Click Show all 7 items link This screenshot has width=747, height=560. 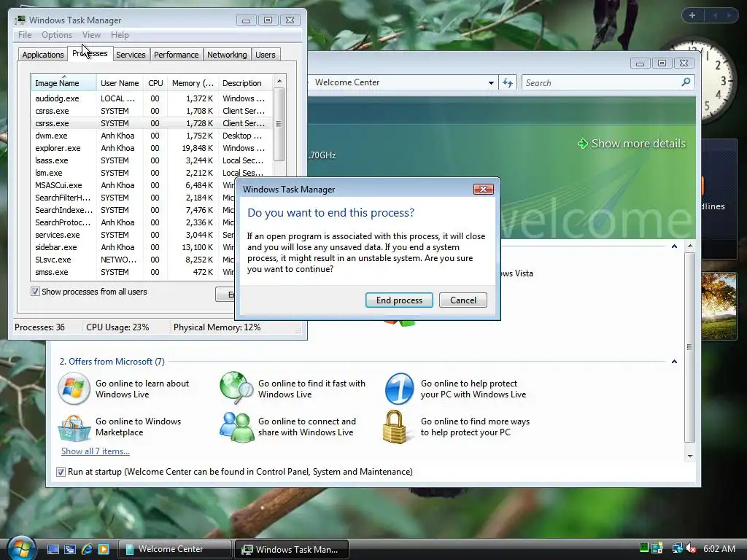point(96,451)
